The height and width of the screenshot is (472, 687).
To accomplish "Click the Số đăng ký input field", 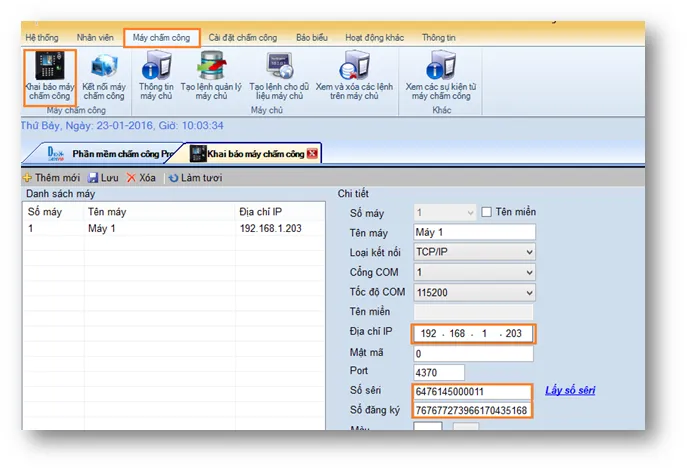I will coord(472,410).
